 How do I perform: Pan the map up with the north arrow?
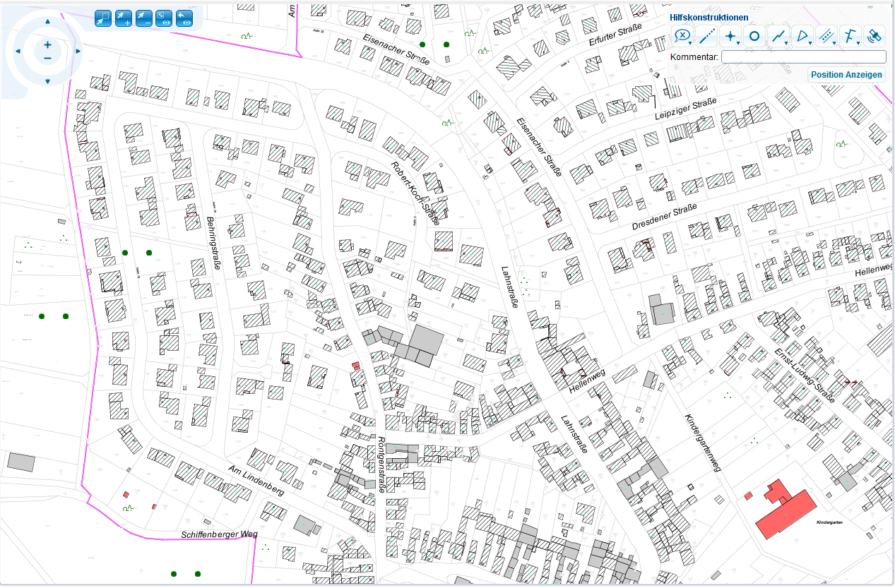pos(47,22)
